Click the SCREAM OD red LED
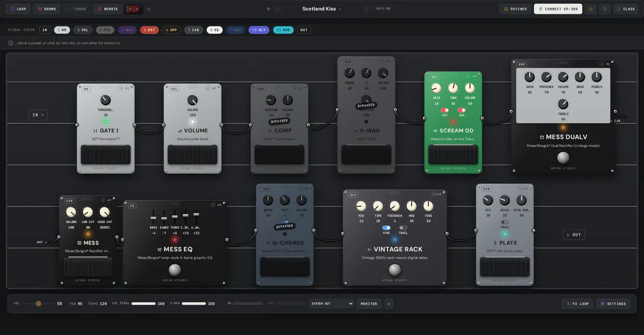644x335 pixels. (x=453, y=122)
